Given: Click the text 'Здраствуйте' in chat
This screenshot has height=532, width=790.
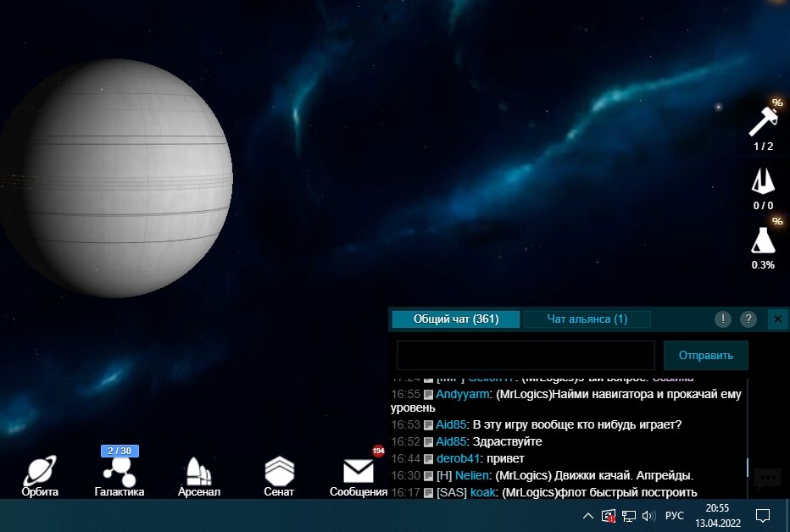Looking at the screenshot, I should 508,441.
